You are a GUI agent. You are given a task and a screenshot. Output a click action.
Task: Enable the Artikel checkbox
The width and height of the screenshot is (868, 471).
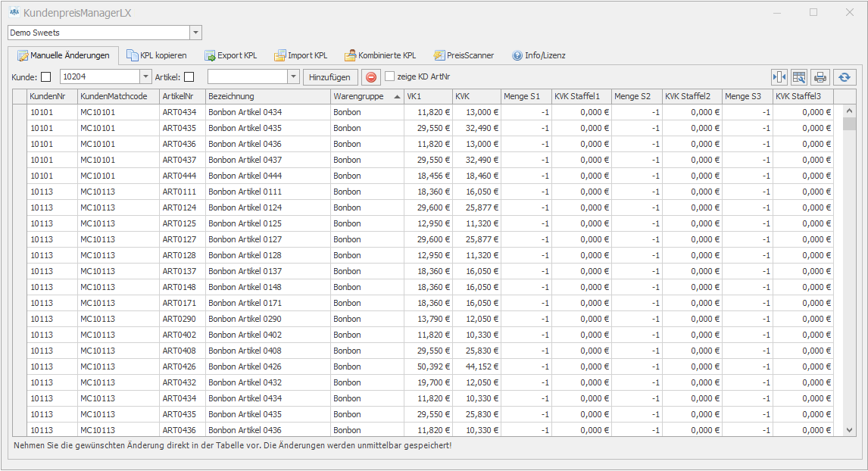pos(189,76)
